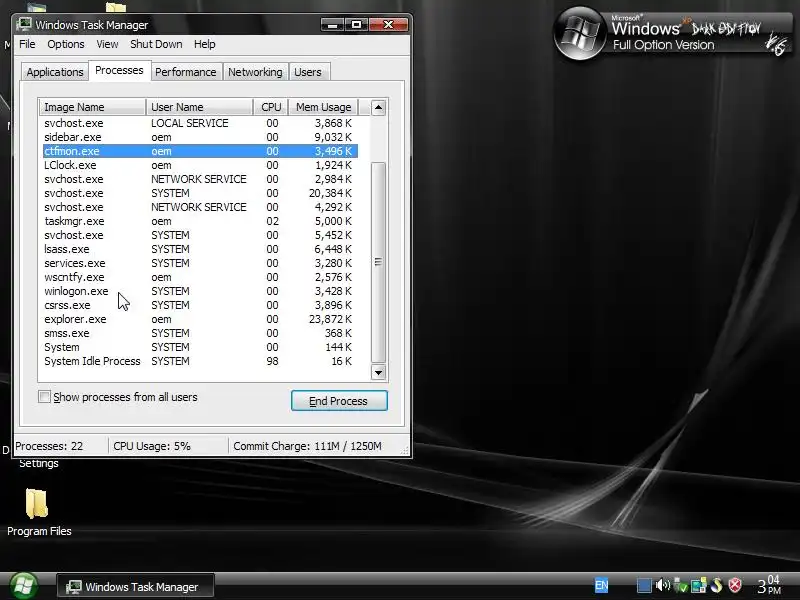Click the Task Manager title bar icon
Image resolution: width=800 pixels, height=600 pixels.
click(x=23, y=24)
